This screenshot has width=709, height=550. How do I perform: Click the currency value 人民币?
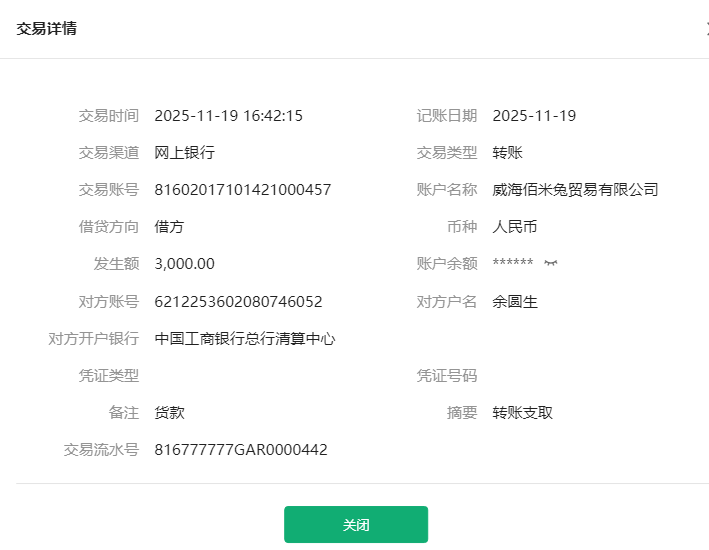click(515, 227)
